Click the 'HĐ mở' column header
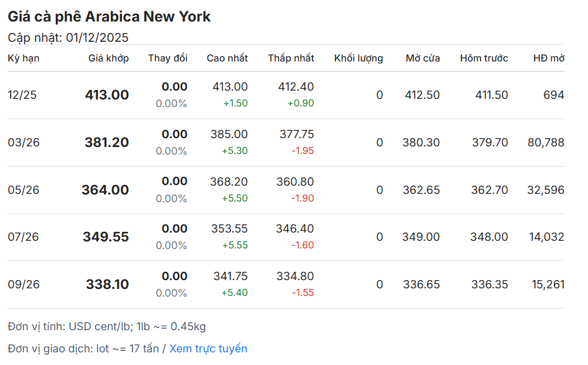The width and height of the screenshot is (588, 365). click(548, 58)
